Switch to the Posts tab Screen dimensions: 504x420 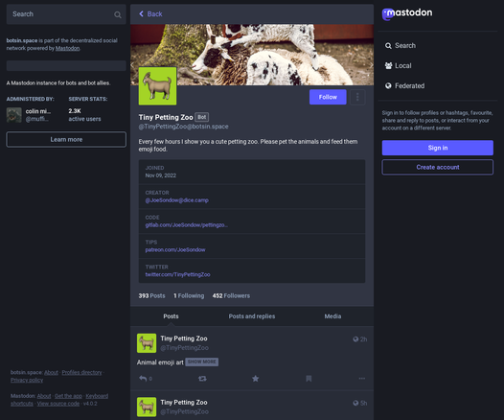click(171, 316)
